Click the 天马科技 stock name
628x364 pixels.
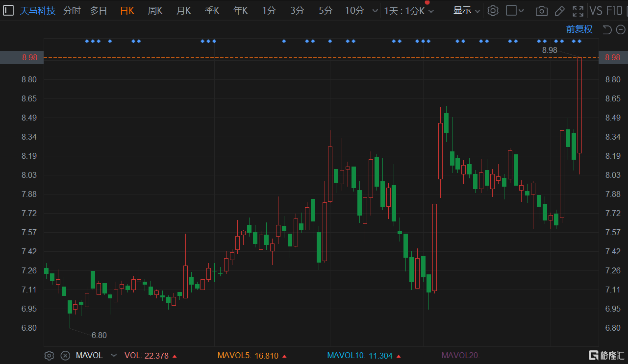tap(37, 10)
